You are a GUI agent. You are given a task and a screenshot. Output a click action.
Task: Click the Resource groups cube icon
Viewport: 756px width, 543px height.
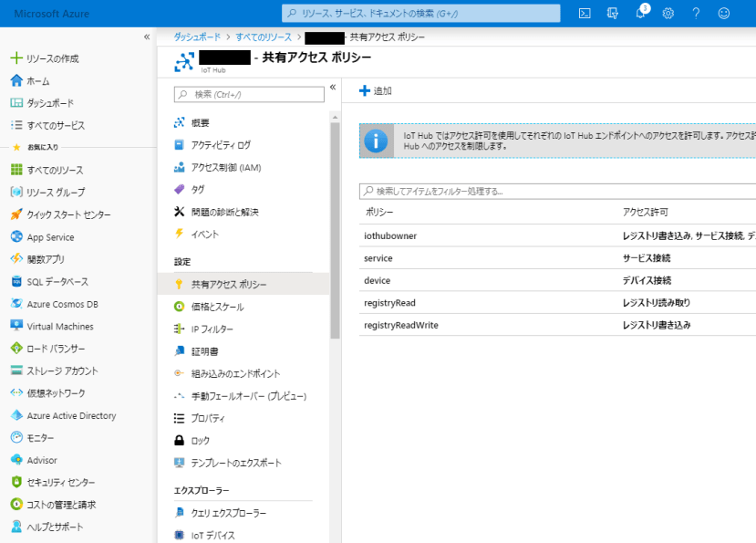[x=16, y=192]
